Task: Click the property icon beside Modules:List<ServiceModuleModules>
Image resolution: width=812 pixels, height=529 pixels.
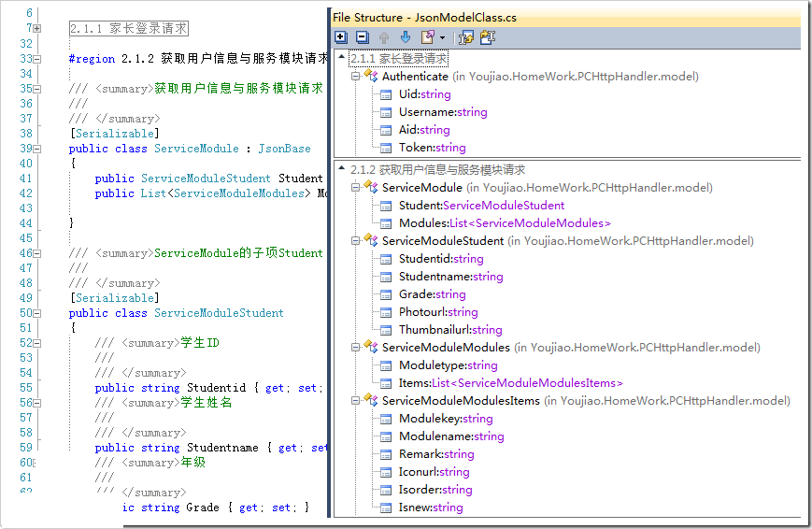Action: point(386,223)
